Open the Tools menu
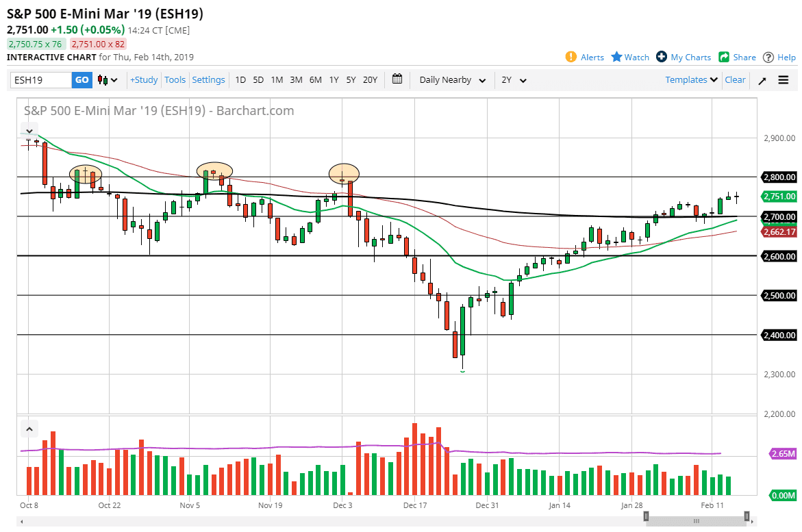Screen dimensions: 802x532 pos(175,79)
